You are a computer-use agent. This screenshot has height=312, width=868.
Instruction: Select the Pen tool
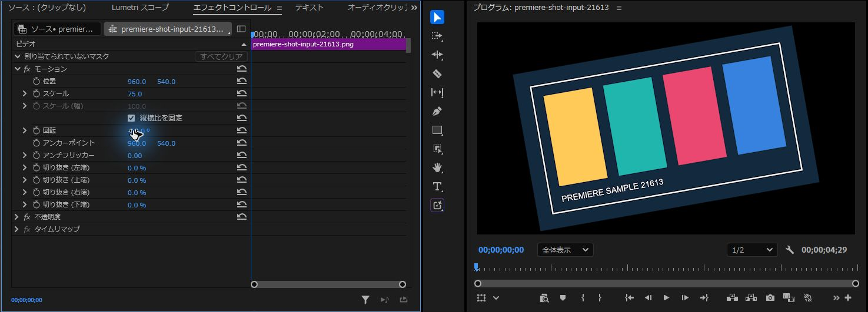(x=437, y=111)
